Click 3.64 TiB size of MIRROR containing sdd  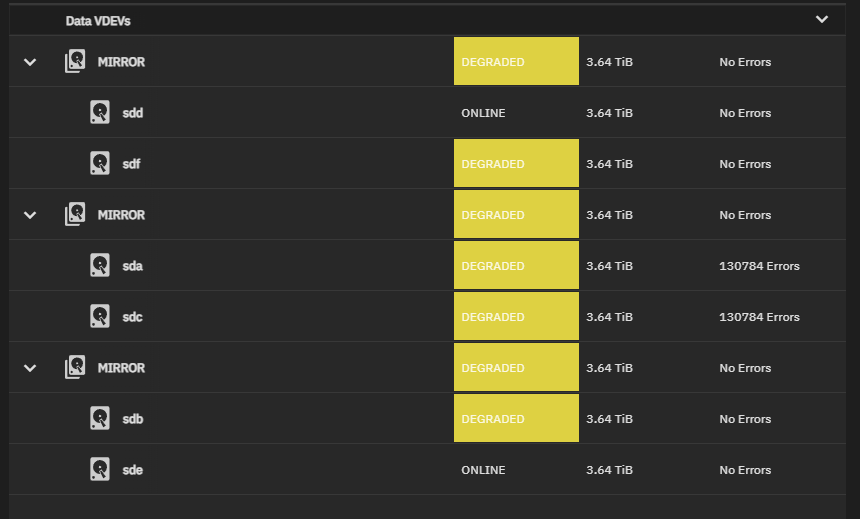(609, 62)
